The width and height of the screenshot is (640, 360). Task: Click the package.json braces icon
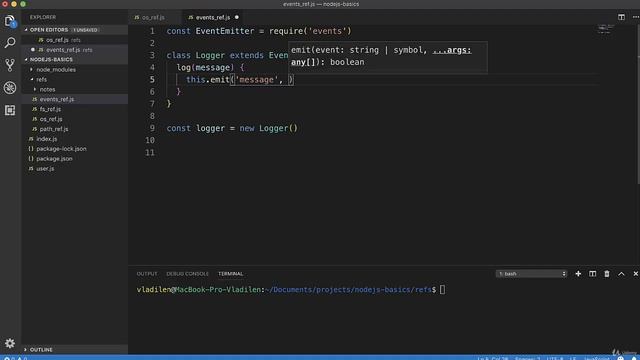(x=31, y=158)
